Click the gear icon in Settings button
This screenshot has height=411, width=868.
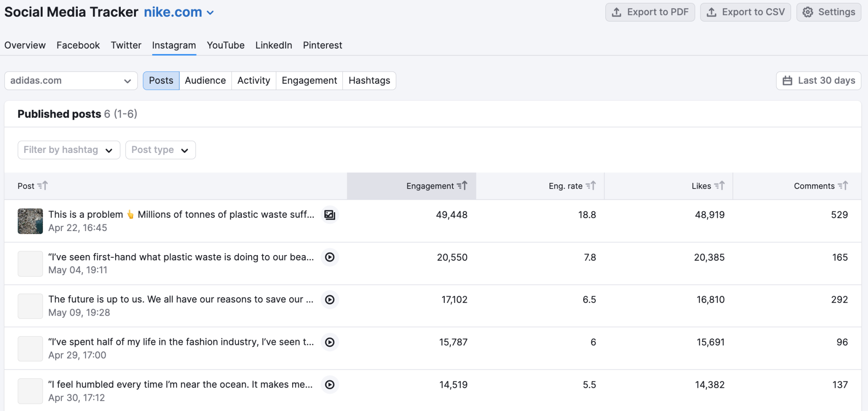(808, 12)
